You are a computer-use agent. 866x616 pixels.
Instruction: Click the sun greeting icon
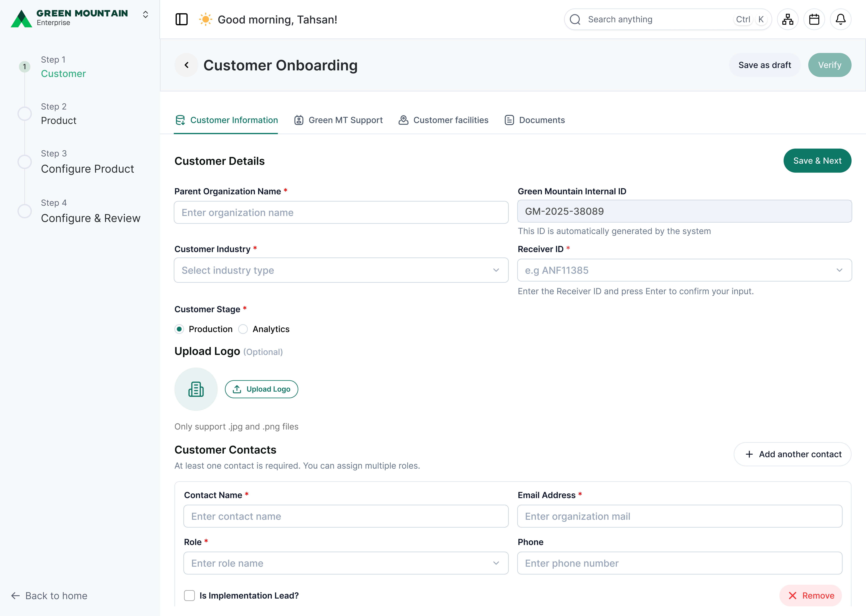[x=206, y=19]
